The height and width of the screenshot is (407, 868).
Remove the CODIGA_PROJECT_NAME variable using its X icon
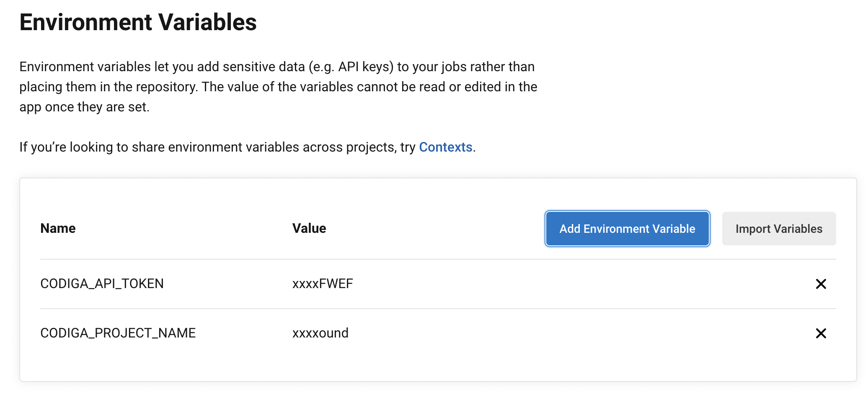[x=821, y=333]
